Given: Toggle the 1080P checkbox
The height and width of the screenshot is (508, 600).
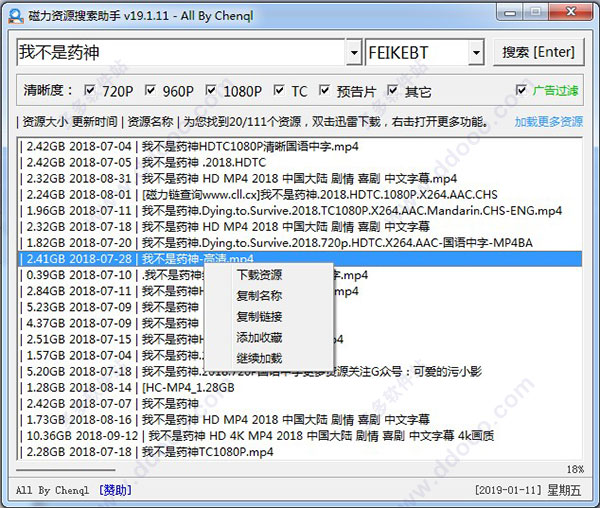Looking at the screenshot, I should [x=210, y=90].
